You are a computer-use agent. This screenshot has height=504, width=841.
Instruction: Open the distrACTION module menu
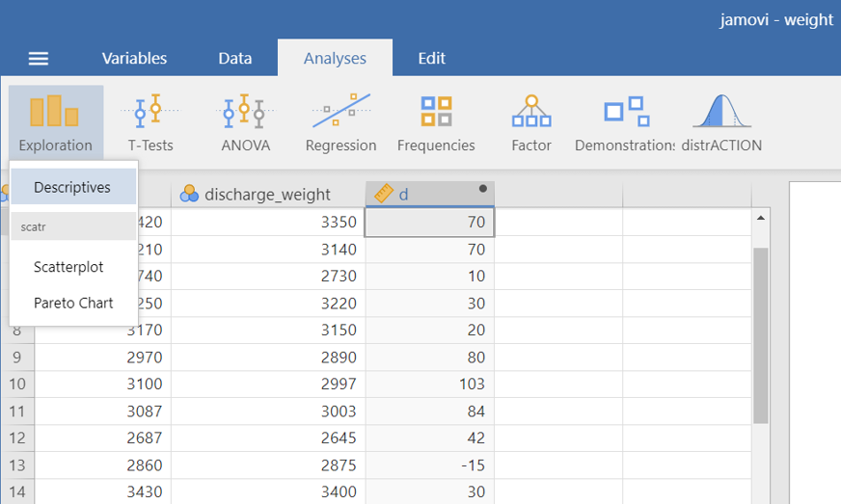point(721,121)
